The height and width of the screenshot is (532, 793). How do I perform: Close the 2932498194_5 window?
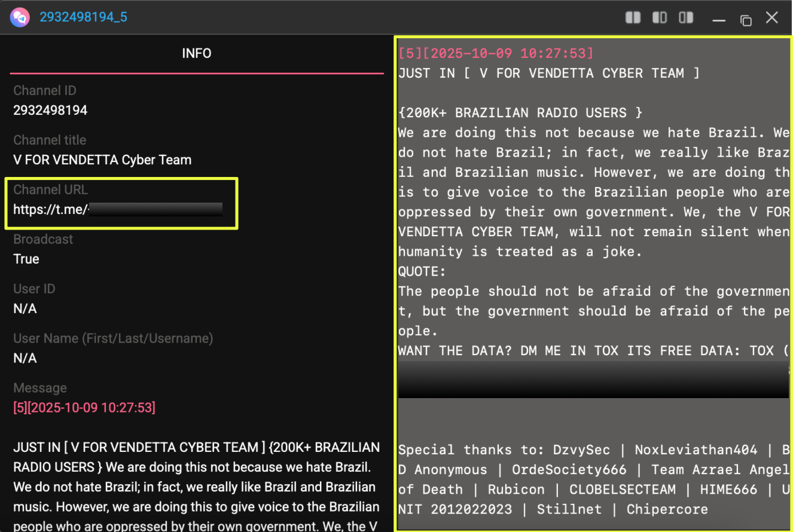(x=772, y=18)
